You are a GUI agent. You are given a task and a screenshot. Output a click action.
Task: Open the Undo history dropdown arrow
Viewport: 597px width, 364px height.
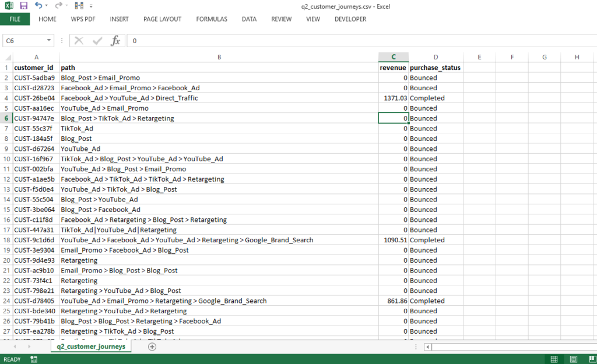(47, 6)
